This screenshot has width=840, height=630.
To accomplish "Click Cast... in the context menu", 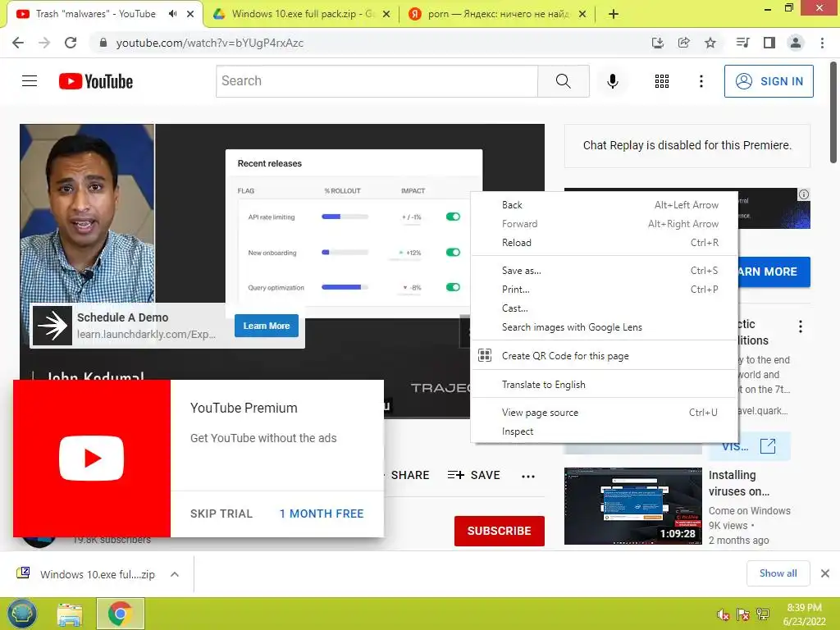I will [605, 308].
